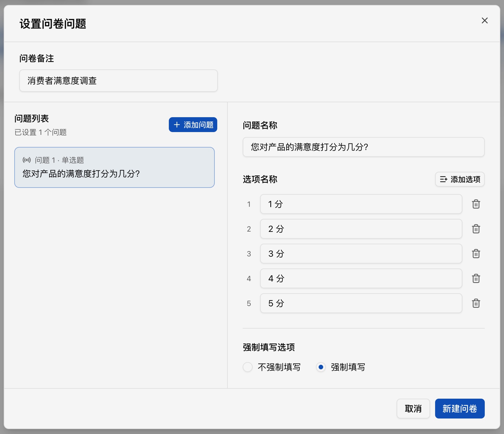Close the 设置问卷问题 dialog
Viewport: 504px width, 434px height.
pos(484,20)
